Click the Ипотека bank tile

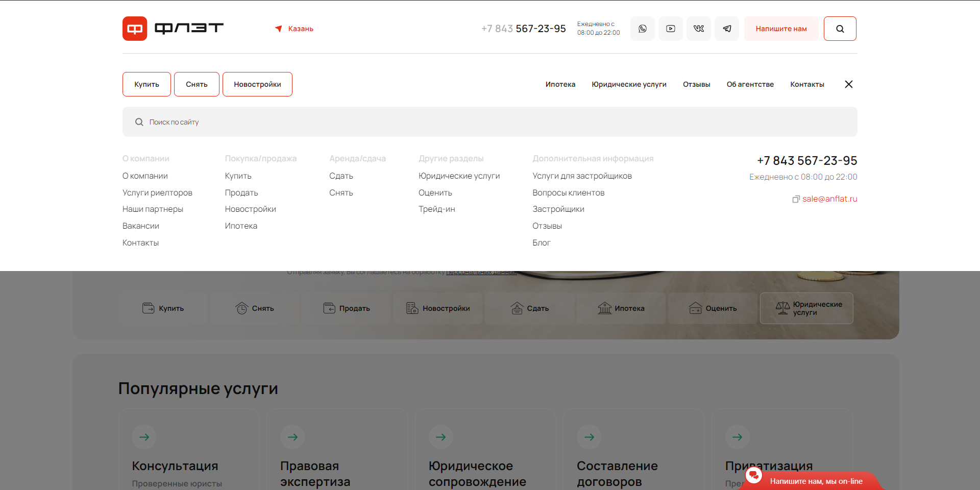point(621,308)
